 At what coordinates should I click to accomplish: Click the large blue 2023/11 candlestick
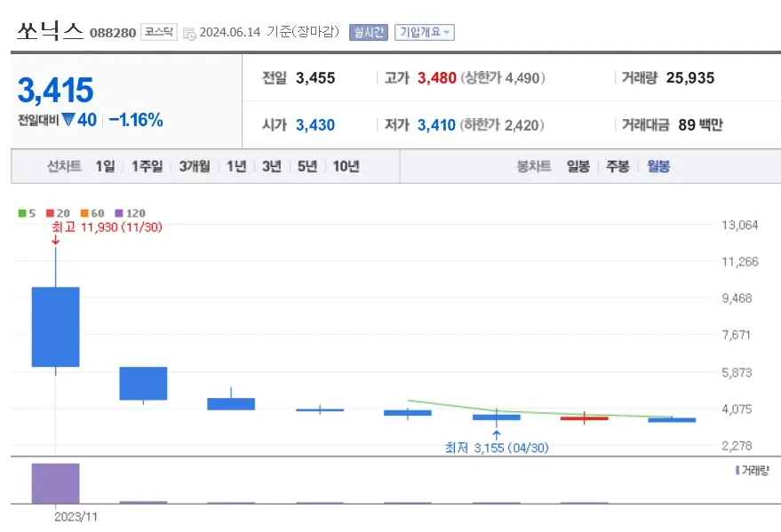[55, 327]
